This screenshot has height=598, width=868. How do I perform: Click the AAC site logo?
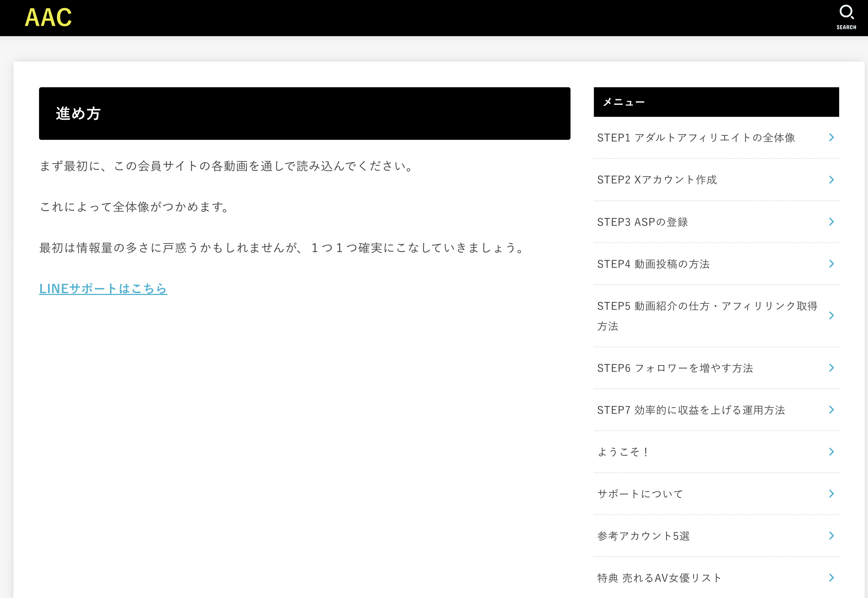click(48, 18)
